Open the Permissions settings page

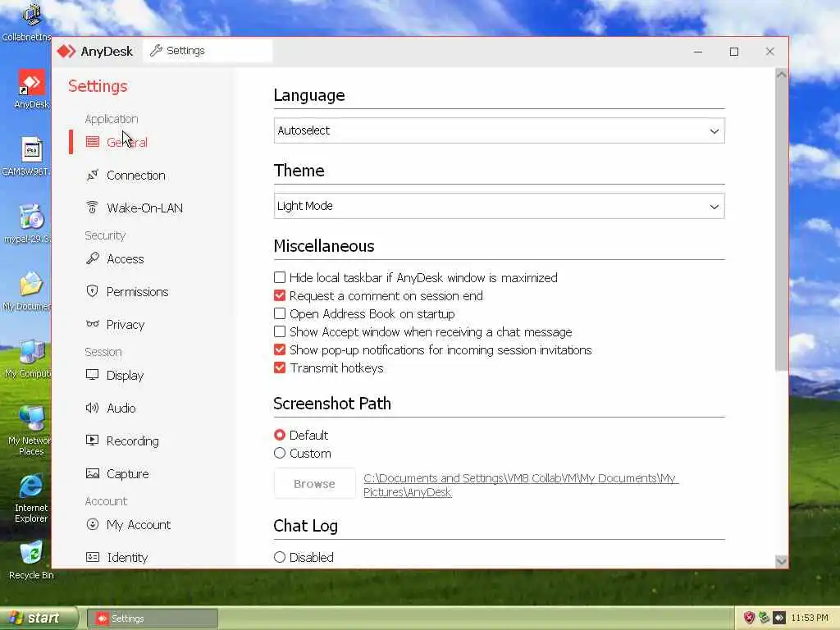137,291
